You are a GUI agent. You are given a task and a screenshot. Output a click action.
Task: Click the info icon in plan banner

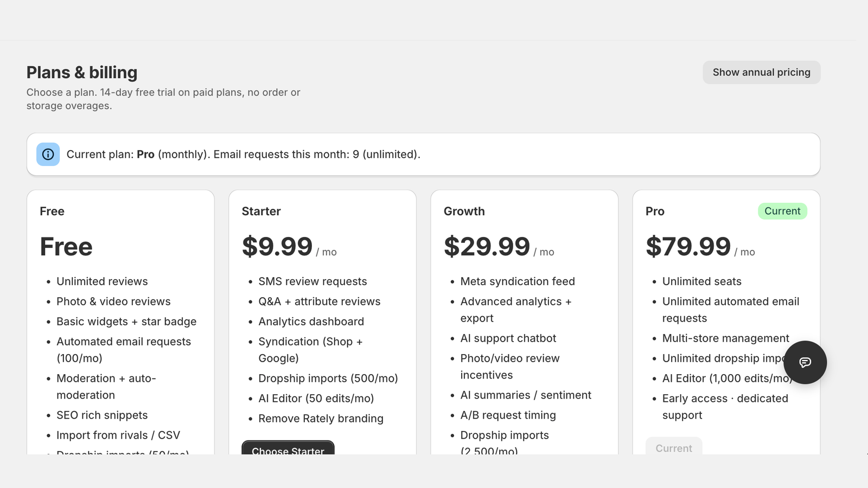tap(48, 155)
